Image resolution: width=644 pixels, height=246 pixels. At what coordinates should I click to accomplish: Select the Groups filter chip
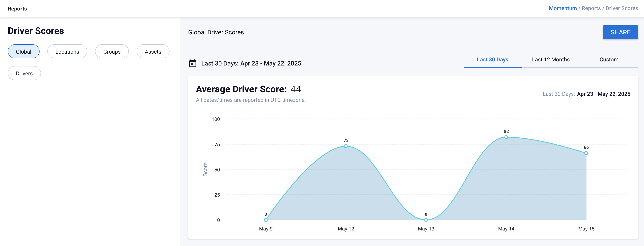(112, 52)
